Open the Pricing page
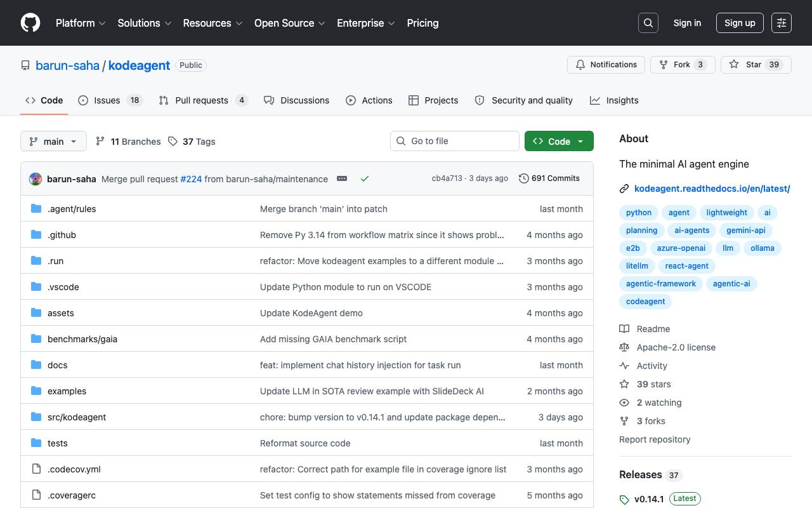Image resolution: width=812 pixels, height=508 pixels. (x=422, y=23)
